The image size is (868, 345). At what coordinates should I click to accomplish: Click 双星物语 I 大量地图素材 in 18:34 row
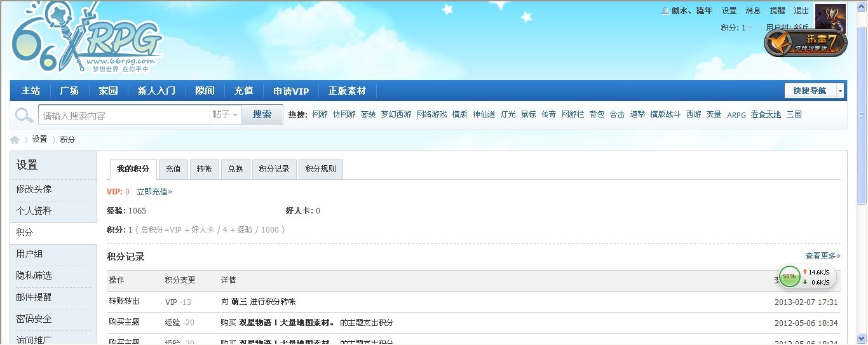click(x=287, y=323)
